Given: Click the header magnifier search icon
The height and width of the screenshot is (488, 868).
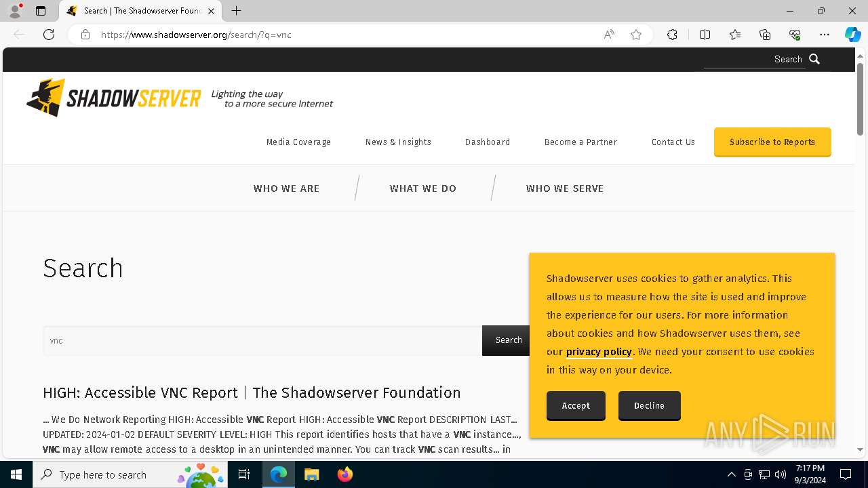Looking at the screenshot, I should pyautogui.click(x=815, y=59).
